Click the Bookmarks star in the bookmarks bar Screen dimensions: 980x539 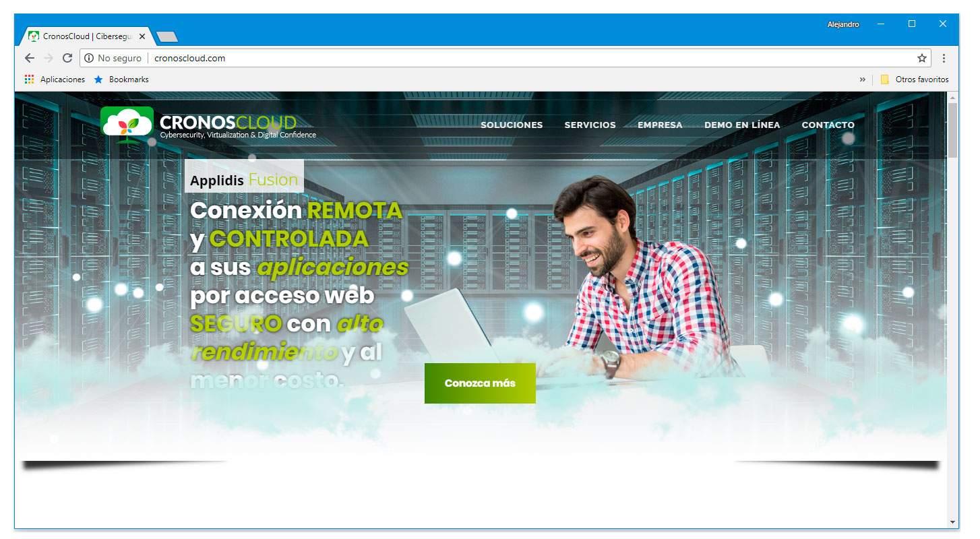pos(97,79)
